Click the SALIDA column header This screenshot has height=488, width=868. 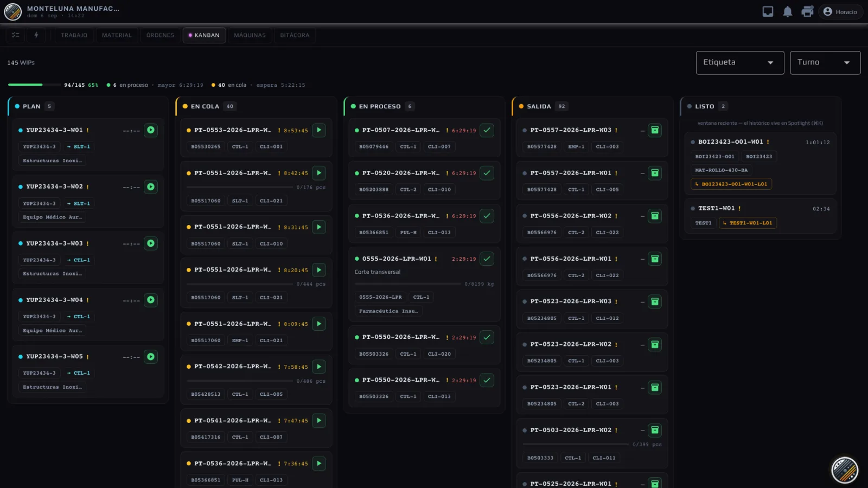coord(592,106)
